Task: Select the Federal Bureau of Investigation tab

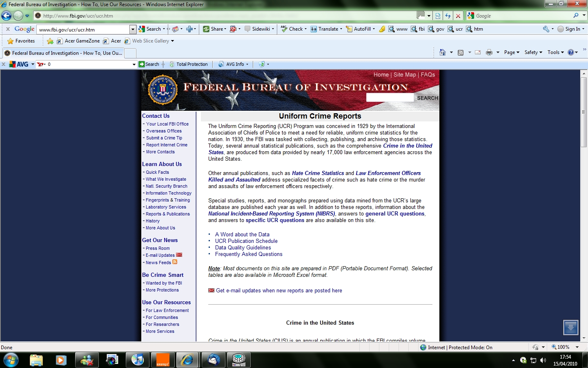Action: [63, 53]
